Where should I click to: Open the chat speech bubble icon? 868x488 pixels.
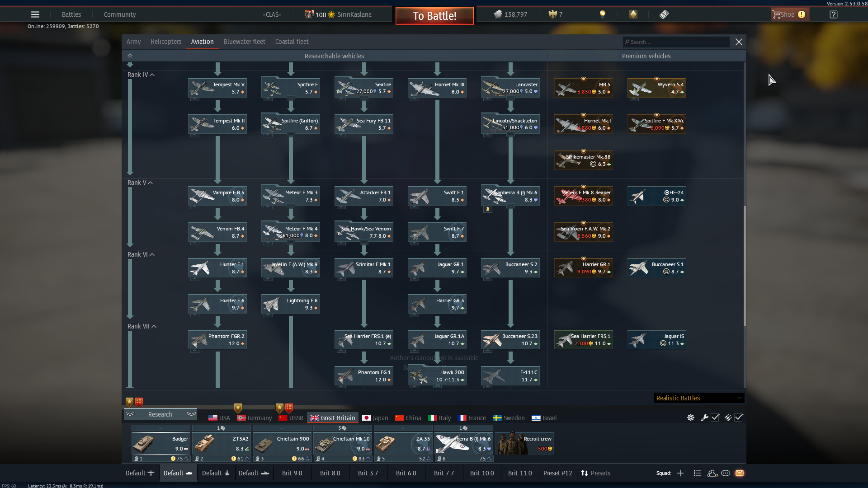click(x=726, y=473)
